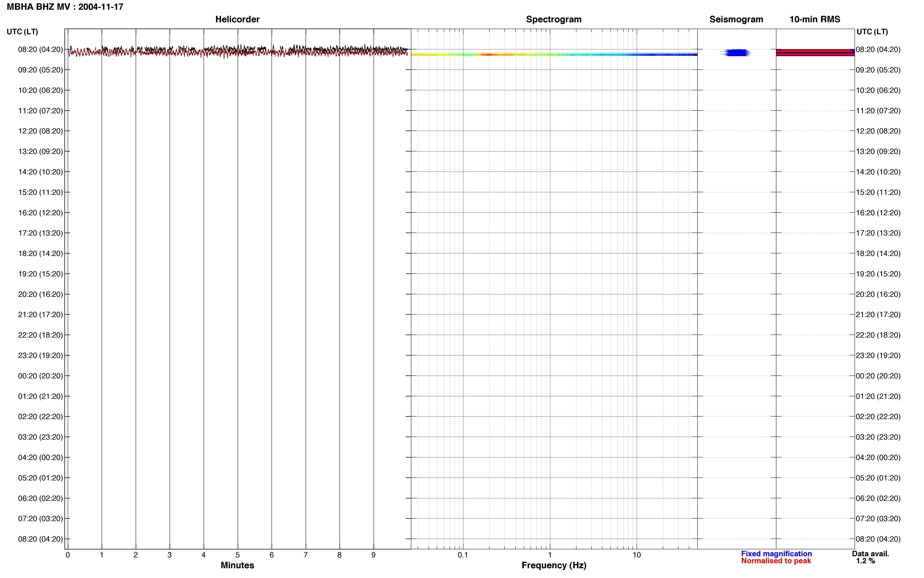Click the 'Helicorder' panel heading

point(237,19)
